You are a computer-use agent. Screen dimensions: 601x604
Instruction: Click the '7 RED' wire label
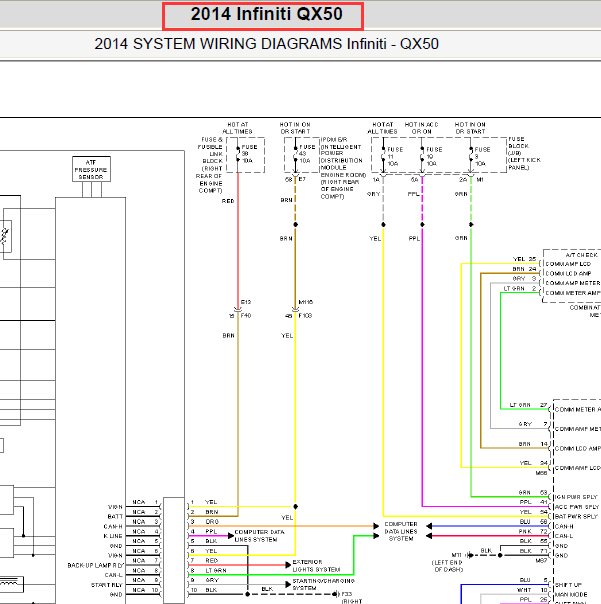point(205,560)
